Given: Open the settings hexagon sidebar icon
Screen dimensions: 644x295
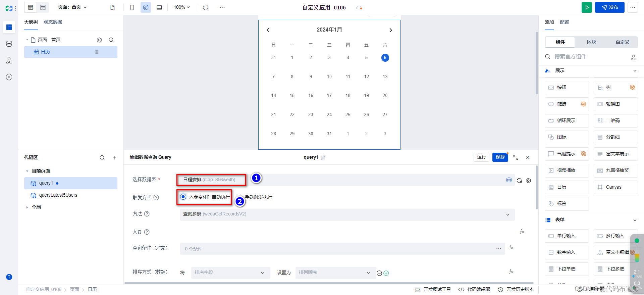Looking at the screenshot, I should click(x=9, y=77).
